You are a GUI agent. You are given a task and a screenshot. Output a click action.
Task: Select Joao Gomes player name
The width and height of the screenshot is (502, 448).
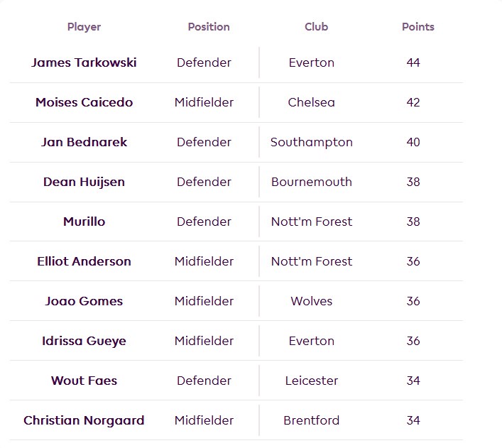click(84, 301)
